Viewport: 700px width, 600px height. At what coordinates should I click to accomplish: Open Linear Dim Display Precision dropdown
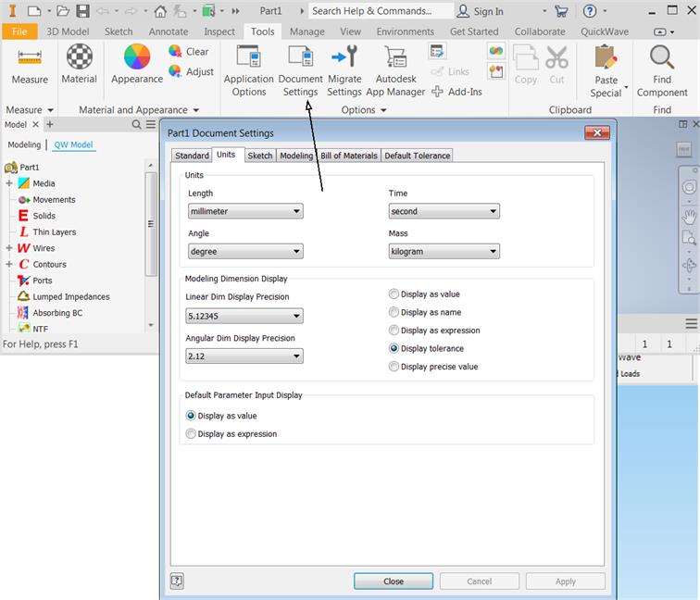click(x=244, y=316)
